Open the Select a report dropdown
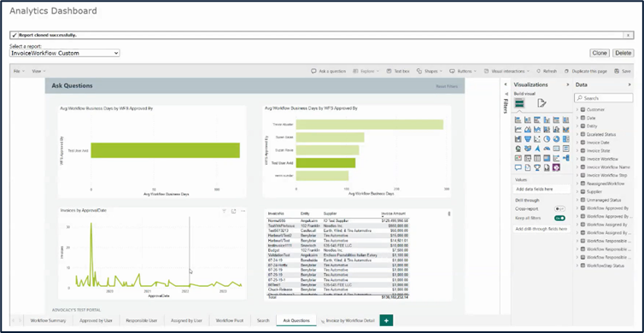The width and height of the screenshot is (644, 333). (64, 53)
